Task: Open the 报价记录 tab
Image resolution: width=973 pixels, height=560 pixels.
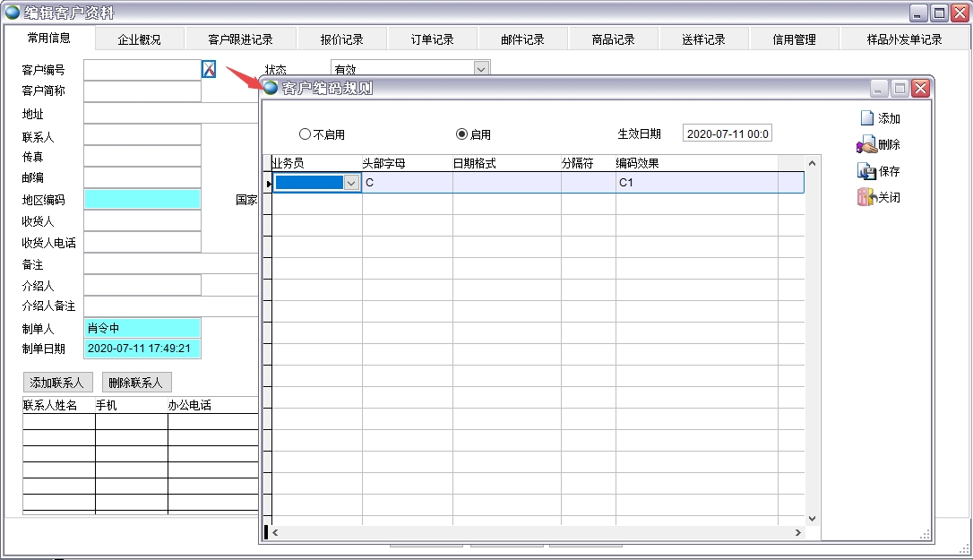Action: pyautogui.click(x=342, y=39)
